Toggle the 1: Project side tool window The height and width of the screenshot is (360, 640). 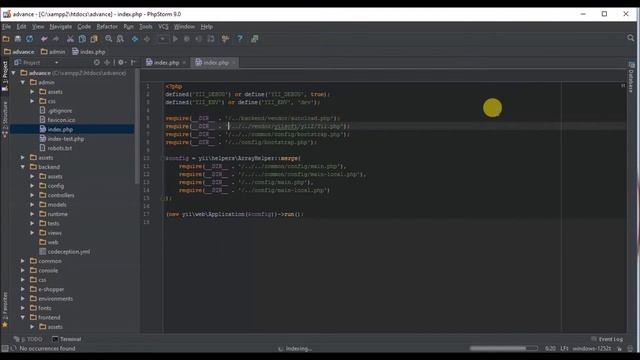5,76
